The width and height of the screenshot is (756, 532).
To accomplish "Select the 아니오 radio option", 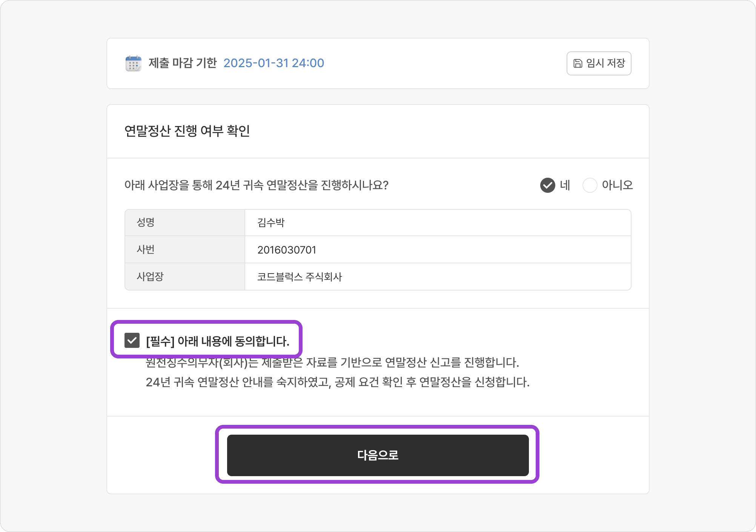I will tap(590, 185).
